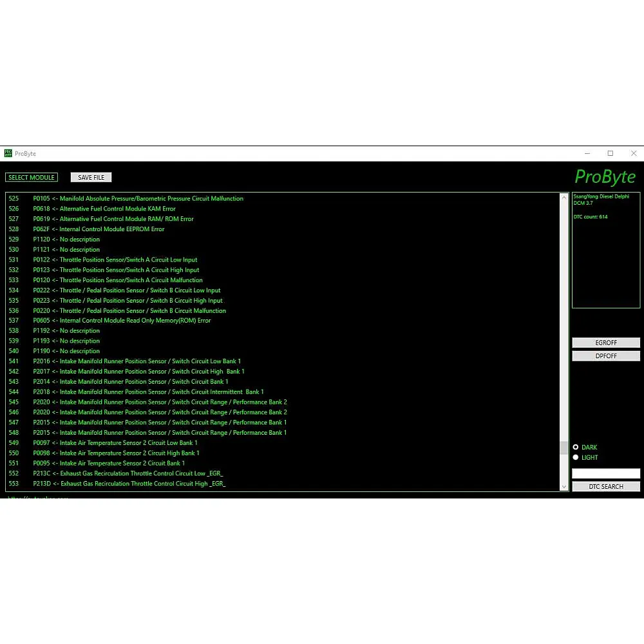Screen dimensions: 644x644
Task: Click the DTC list scrollbar thumb
Action: coord(564,448)
